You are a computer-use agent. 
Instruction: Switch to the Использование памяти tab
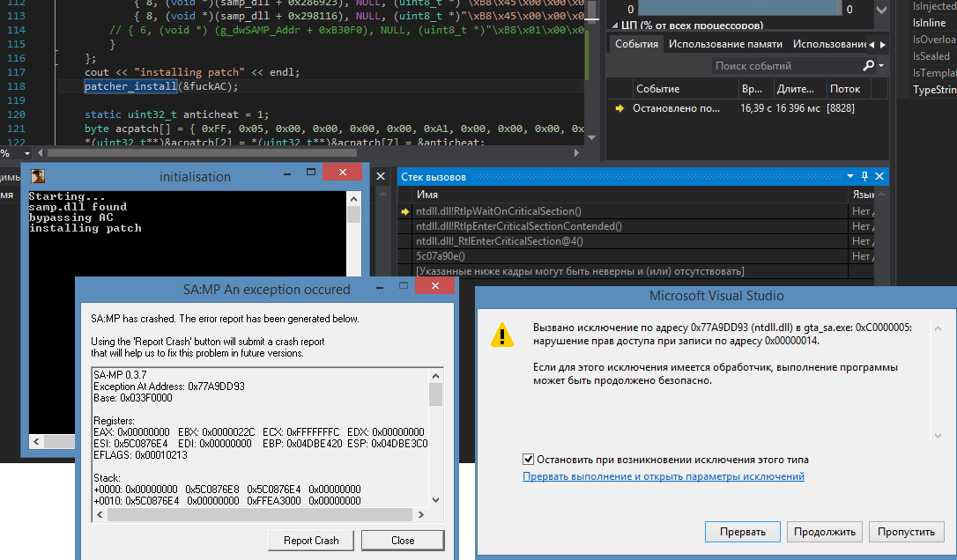(x=725, y=44)
